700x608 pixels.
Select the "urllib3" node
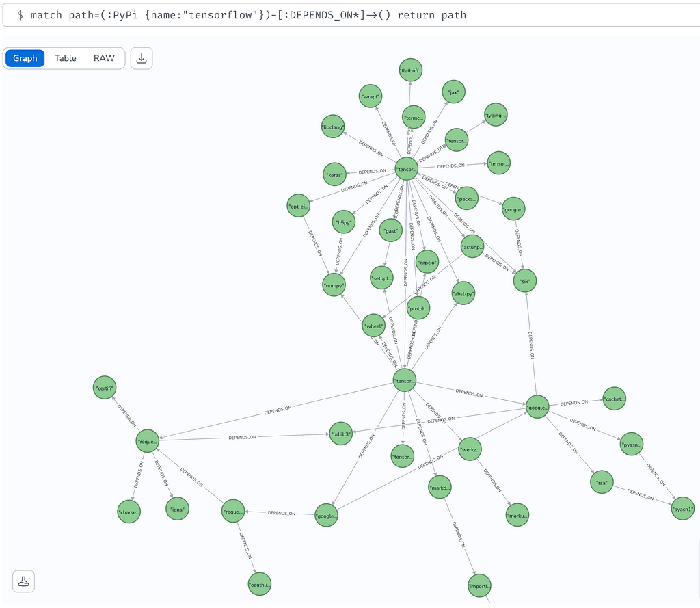point(341,434)
